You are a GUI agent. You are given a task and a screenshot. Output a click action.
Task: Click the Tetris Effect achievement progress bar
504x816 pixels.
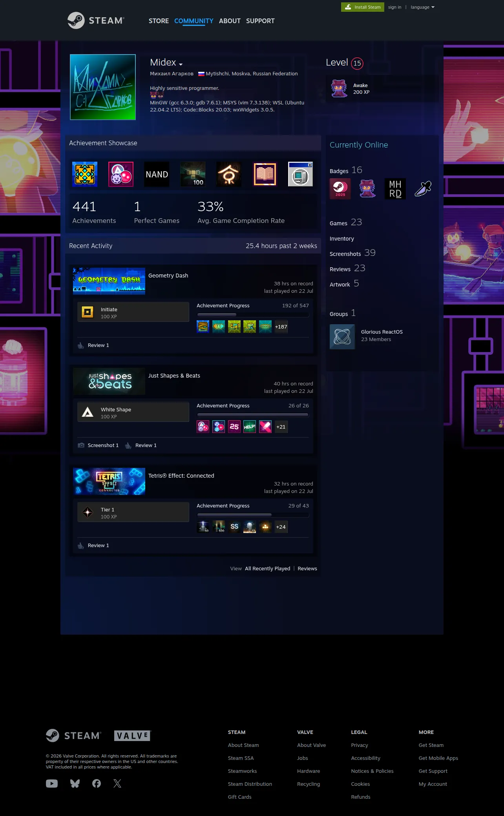pyautogui.click(x=253, y=515)
